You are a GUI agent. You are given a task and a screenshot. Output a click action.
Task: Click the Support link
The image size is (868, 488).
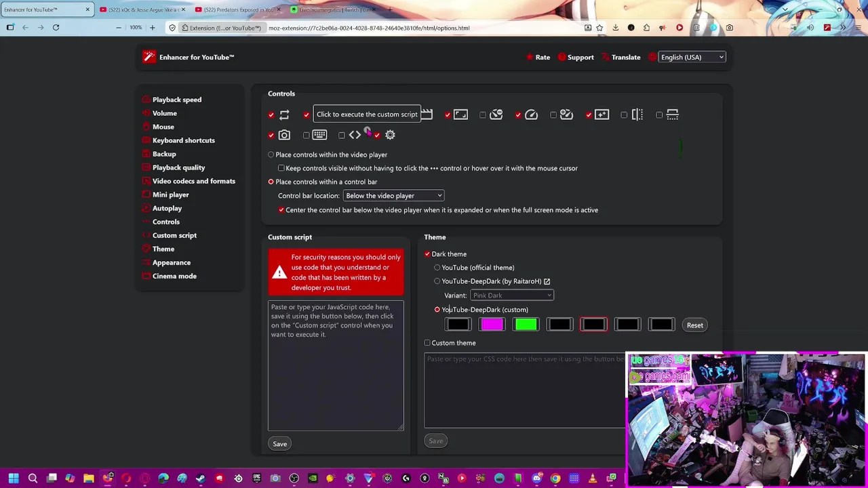pyautogui.click(x=576, y=57)
